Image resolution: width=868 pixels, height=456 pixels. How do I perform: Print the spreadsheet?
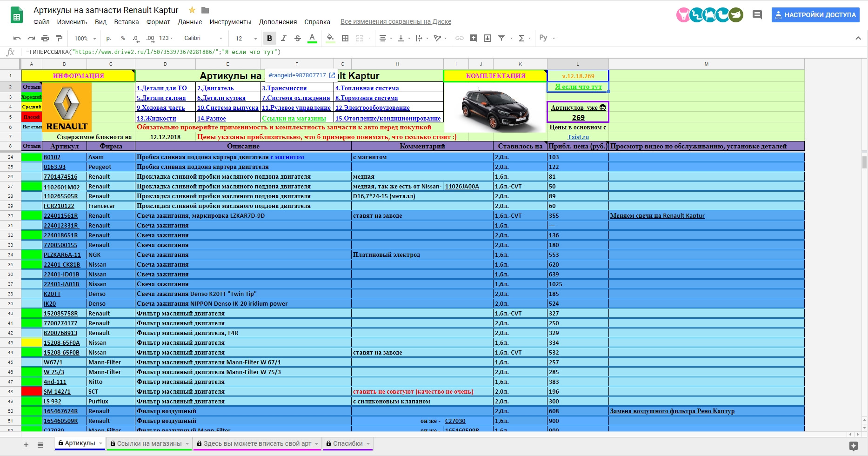click(45, 38)
